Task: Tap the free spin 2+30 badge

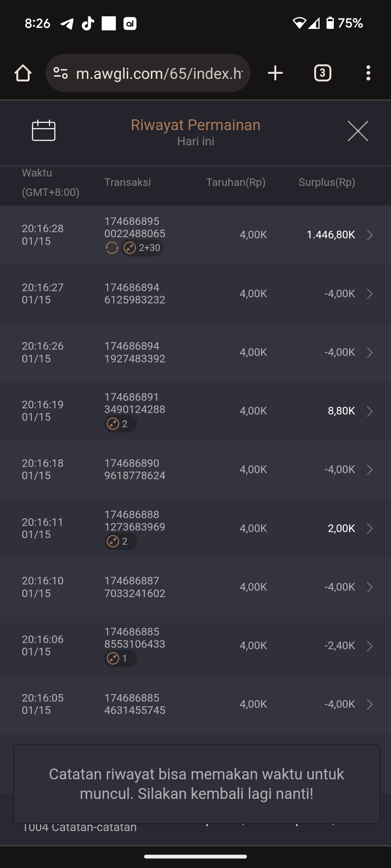Action: pos(142,248)
